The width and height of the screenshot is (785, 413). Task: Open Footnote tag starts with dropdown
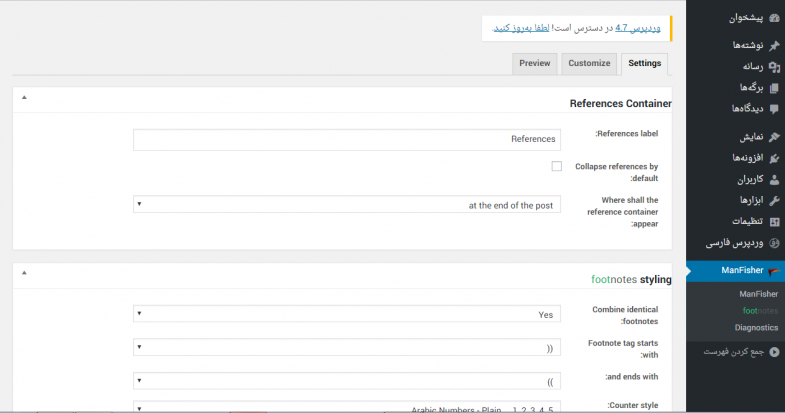coord(346,347)
